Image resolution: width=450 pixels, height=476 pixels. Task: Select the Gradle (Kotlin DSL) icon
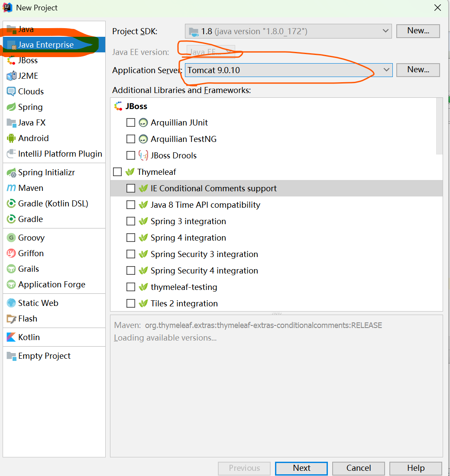click(x=11, y=203)
